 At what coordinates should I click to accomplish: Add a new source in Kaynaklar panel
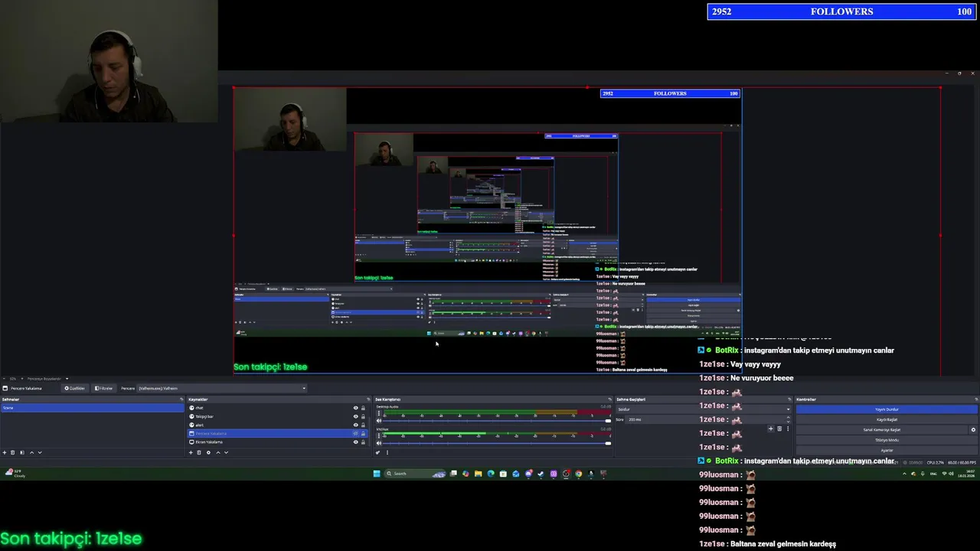point(191,452)
